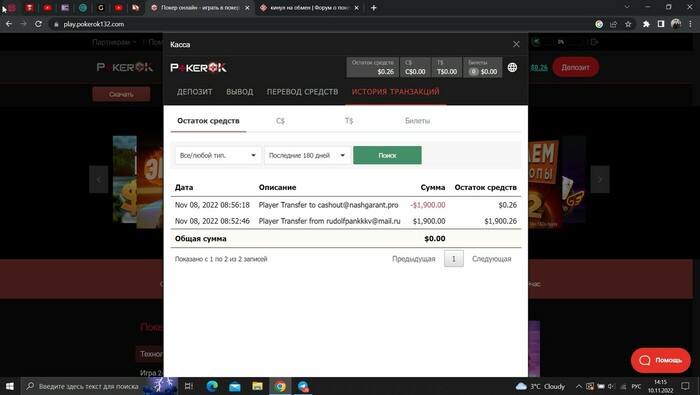Image resolution: width=700 pixels, height=395 pixels.
Task: Open File Explorer from the taskbar
Action: (257, 386)
